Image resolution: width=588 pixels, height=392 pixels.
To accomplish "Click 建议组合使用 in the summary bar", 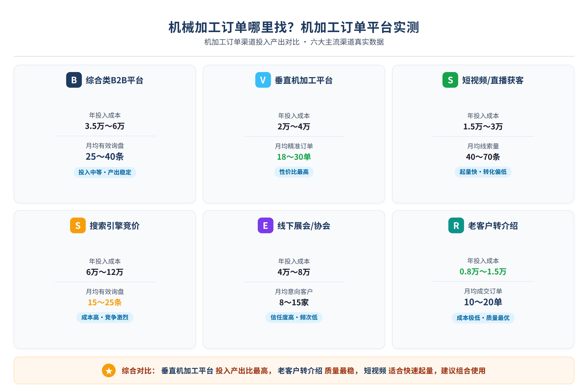I will [x=463, y=371].
